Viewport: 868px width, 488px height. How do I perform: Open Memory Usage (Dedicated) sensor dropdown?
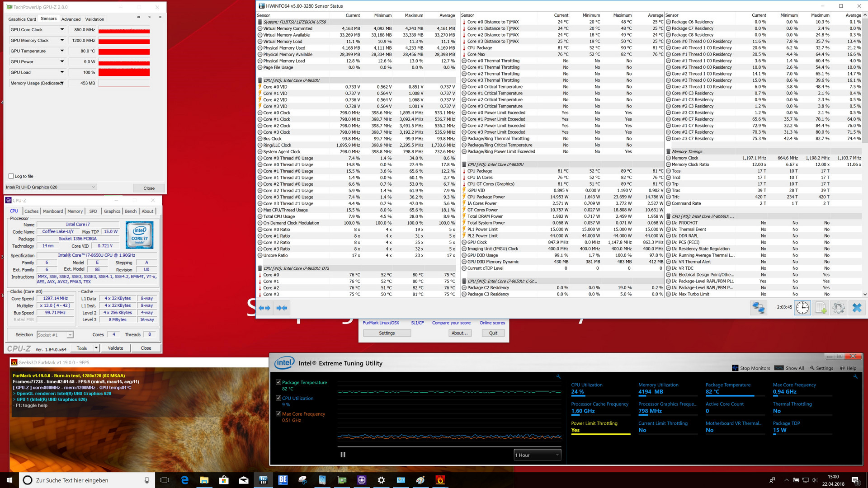62,83
